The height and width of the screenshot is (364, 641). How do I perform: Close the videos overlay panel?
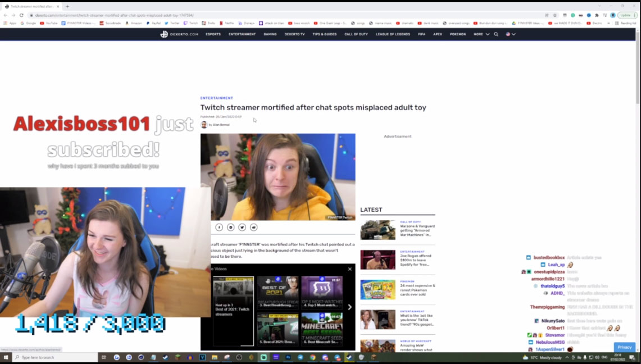coord(349,269)
